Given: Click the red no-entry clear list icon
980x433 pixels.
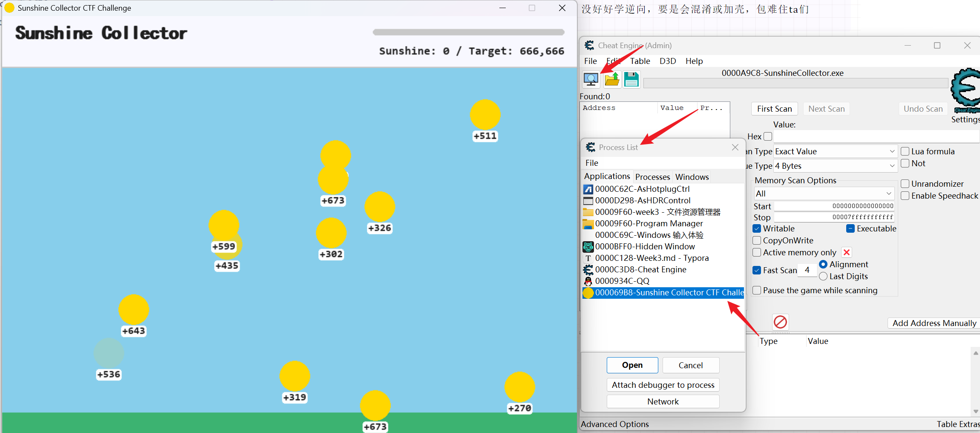Looking at the screenshot, I should (780, 322).
